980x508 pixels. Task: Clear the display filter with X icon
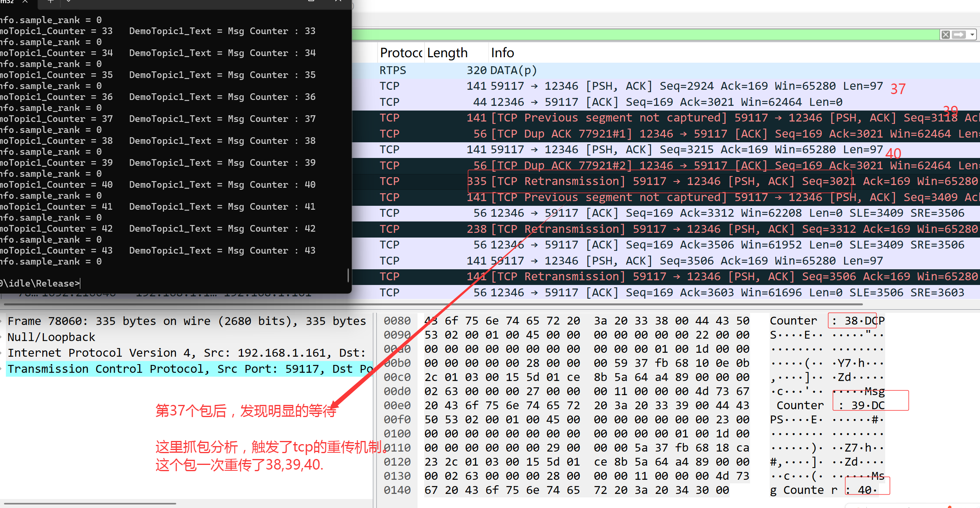(946, 34)
